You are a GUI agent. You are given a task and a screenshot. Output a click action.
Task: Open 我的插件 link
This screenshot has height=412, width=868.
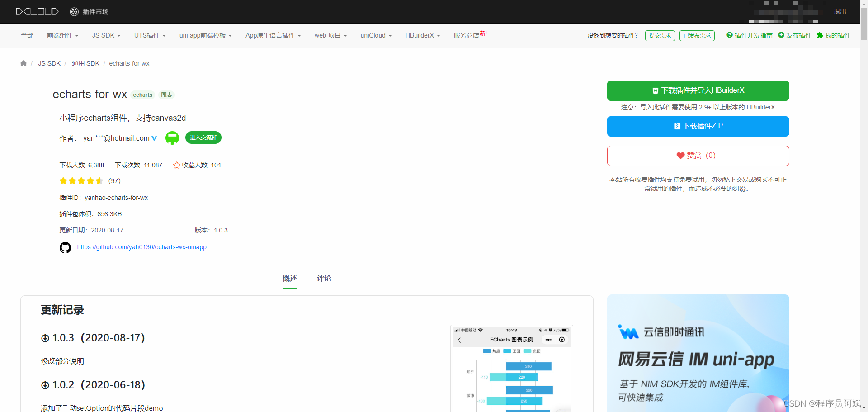(x=838, y=35)
